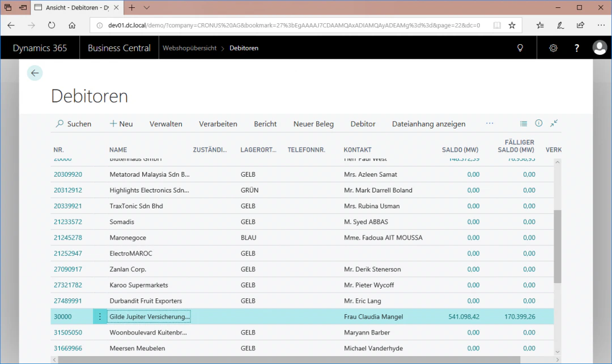Add page to favorites star

click(x=512, y=25)
